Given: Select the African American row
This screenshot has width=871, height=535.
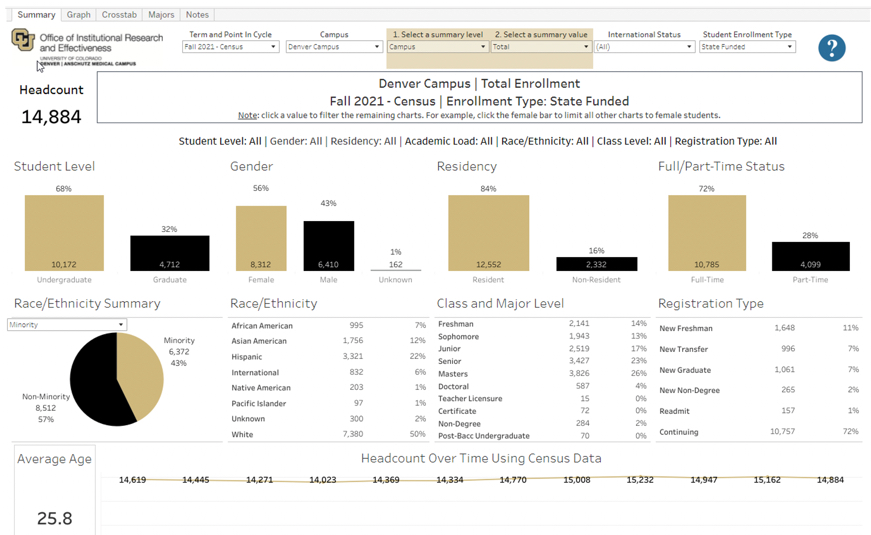Looking at the screenshot, I should point(328,326).
